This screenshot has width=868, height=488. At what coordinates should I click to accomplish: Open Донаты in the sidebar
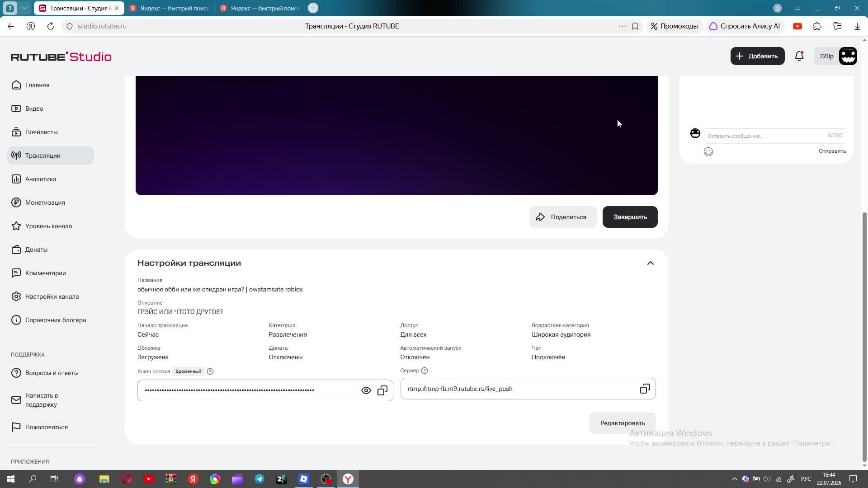point(51,249)
